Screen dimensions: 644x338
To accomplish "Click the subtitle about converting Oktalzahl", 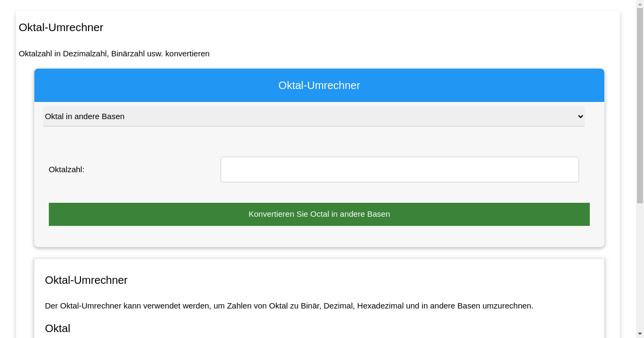I will (x=114, y=54).
